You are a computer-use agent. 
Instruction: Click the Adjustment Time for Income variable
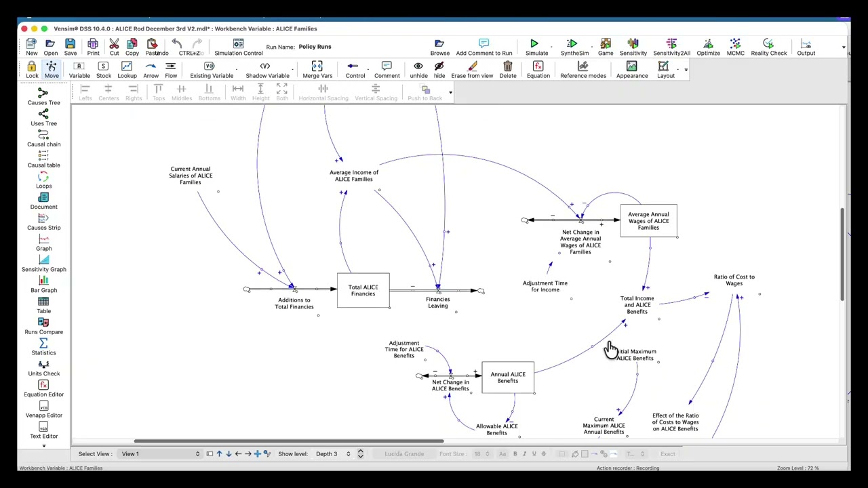point(545,287)
